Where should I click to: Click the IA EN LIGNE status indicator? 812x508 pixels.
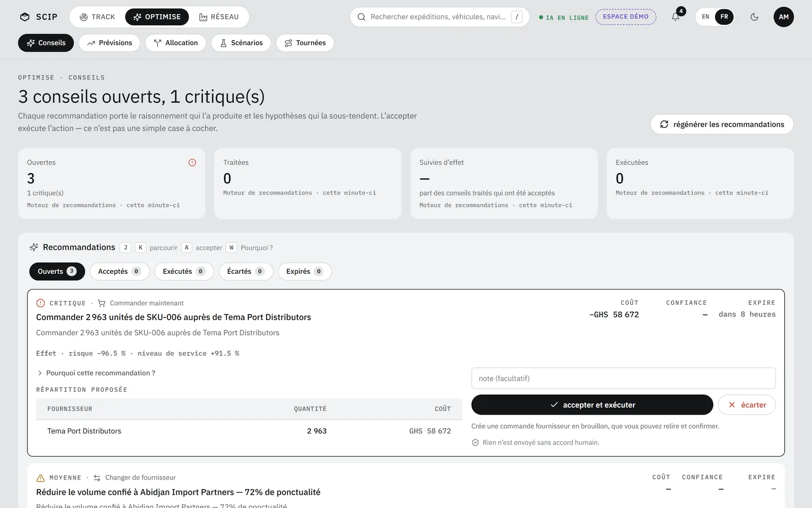(x=564, y=17)
